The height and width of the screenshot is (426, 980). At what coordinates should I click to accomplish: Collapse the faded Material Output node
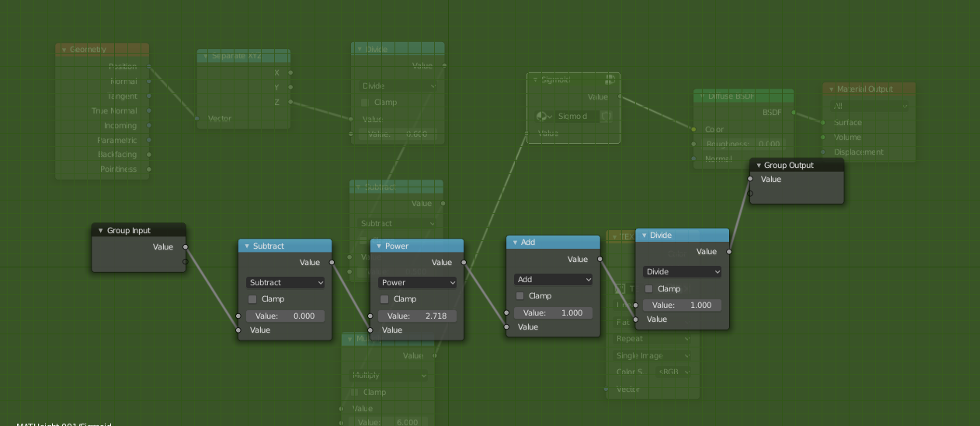832,89
